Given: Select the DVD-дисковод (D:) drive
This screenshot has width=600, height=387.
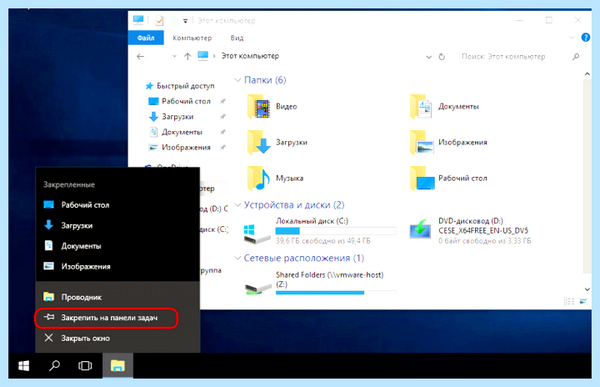Looking at the screenshot, I should 470,230.
